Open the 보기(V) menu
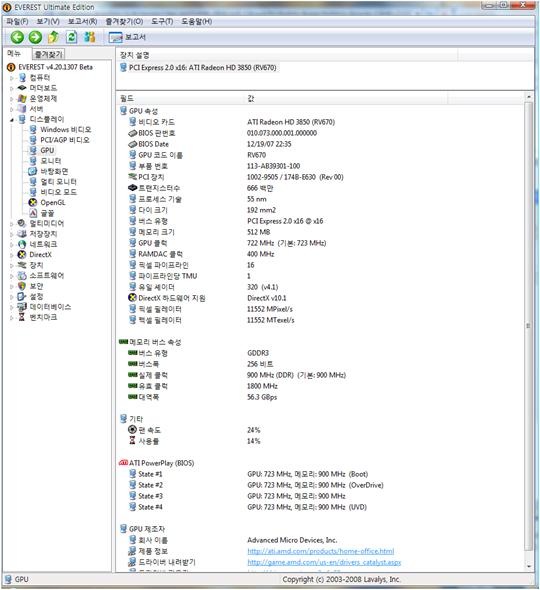 point(48,21)
